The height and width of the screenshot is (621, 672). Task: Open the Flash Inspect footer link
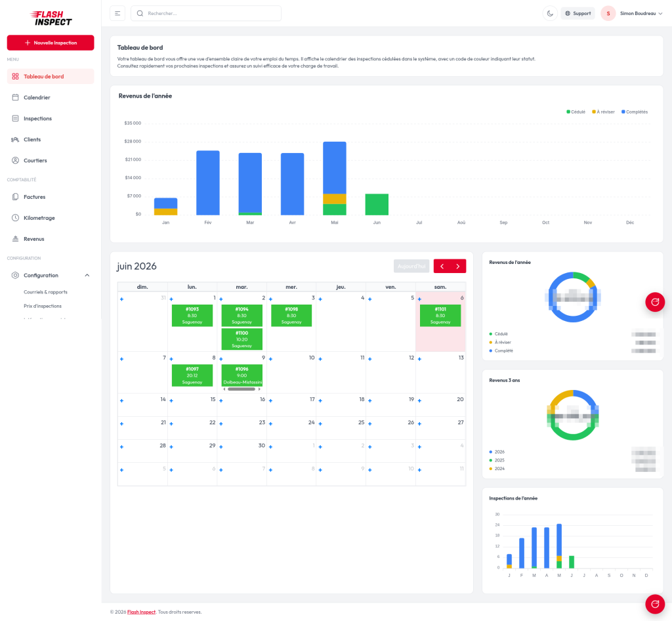pos(142,612)
